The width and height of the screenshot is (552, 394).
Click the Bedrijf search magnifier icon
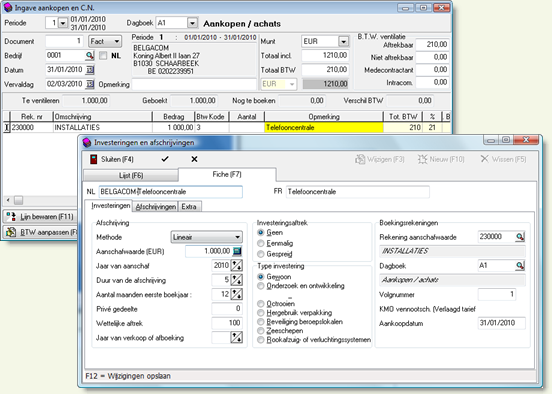(x=90, y=55)
